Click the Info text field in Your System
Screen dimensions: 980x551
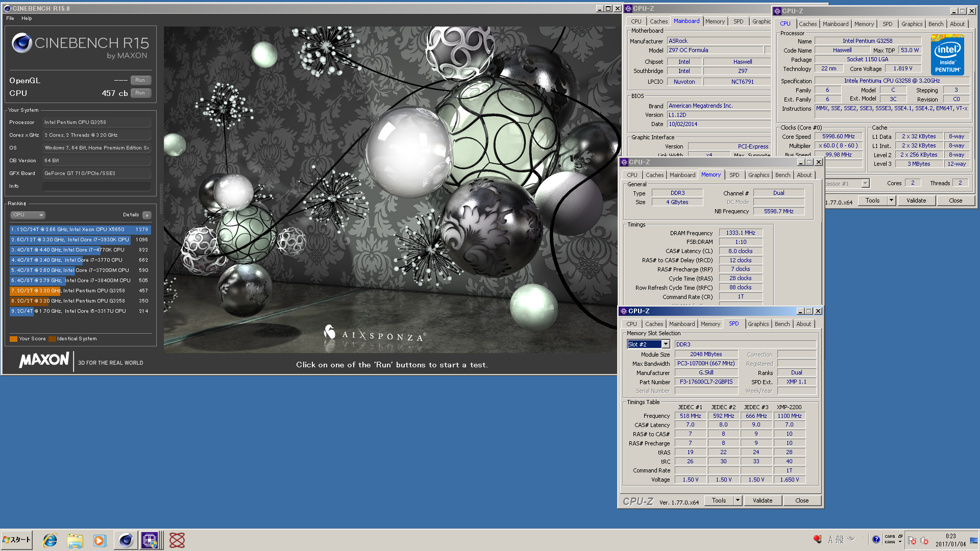96,186
